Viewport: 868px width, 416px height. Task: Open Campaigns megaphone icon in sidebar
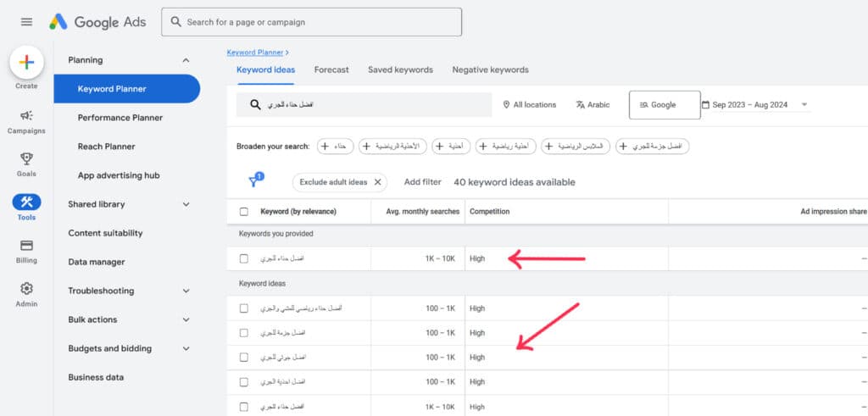(x=26, y=115)
